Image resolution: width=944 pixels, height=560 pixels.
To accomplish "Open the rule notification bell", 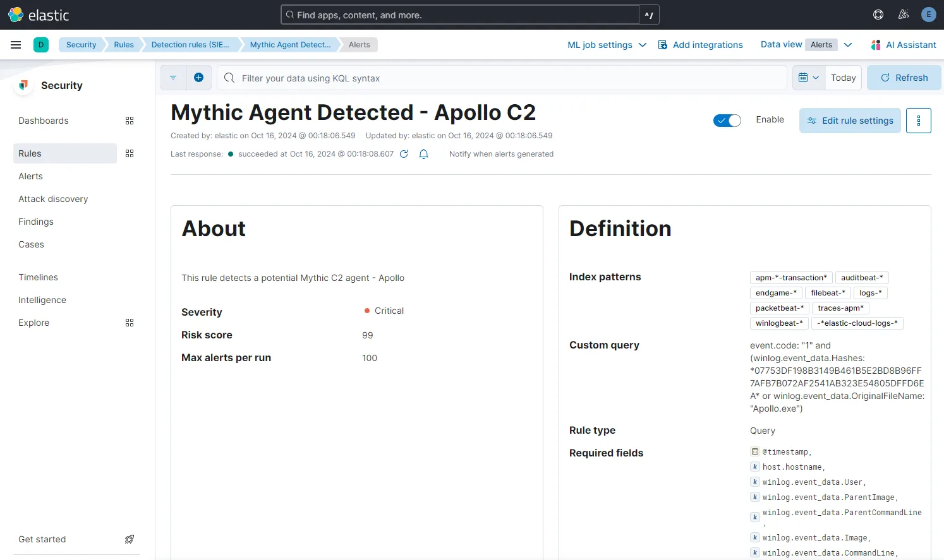I will click(x=423, y=153).
